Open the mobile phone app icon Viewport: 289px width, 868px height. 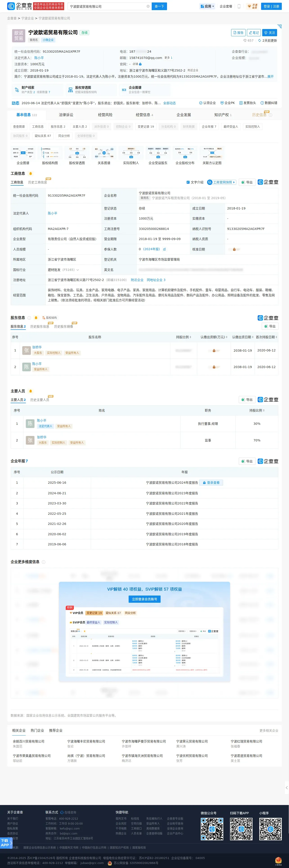click(x=239, y=6)
